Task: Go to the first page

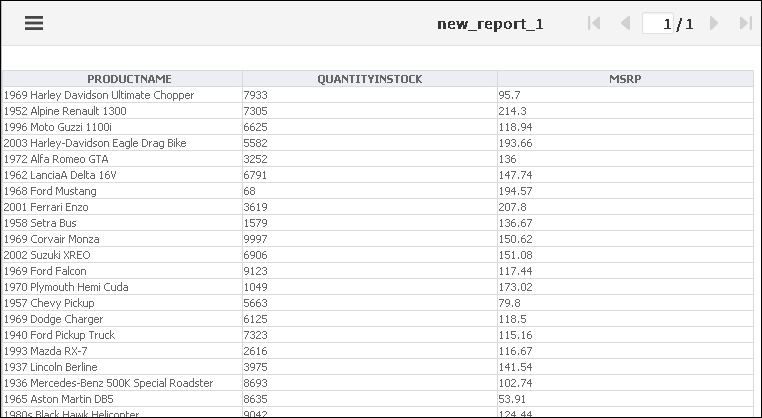Action: click(594, 23)
